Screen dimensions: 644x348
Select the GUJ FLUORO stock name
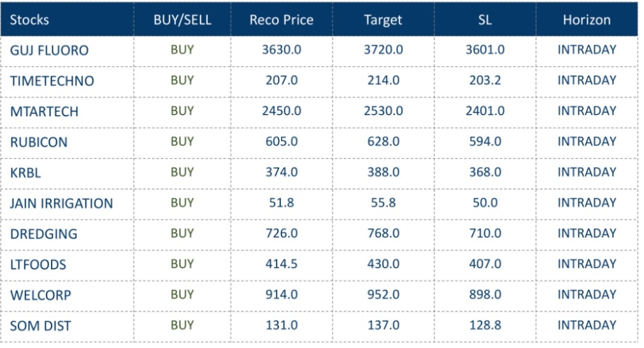[49, 50]
